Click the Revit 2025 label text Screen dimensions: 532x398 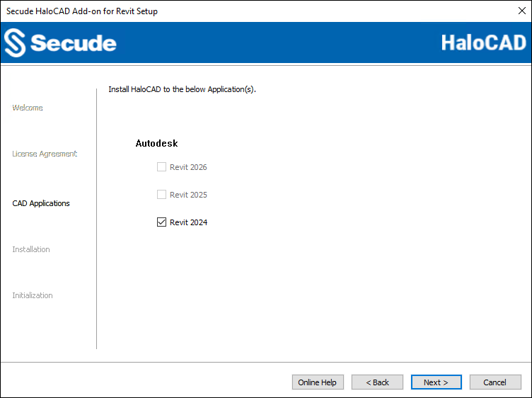(188, 195)
